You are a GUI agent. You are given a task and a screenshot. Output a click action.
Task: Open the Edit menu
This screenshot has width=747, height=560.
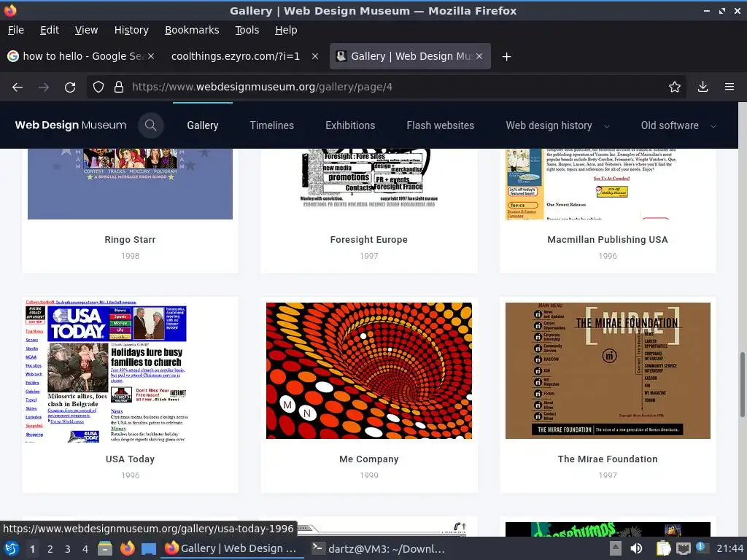[x=50, y=30]
